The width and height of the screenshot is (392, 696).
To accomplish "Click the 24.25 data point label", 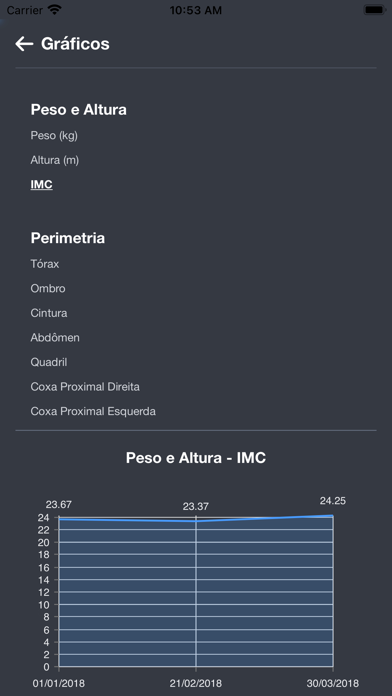I will [x=333, y=501].
